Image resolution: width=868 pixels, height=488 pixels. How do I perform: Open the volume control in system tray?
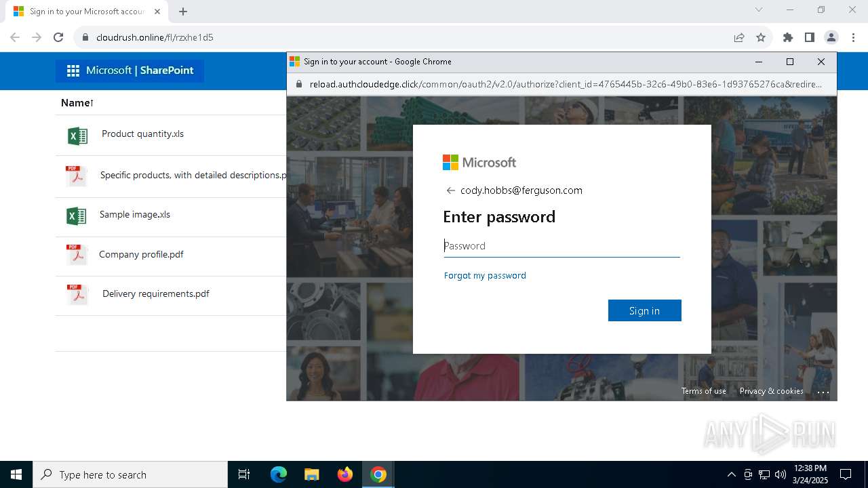point(780,474)
